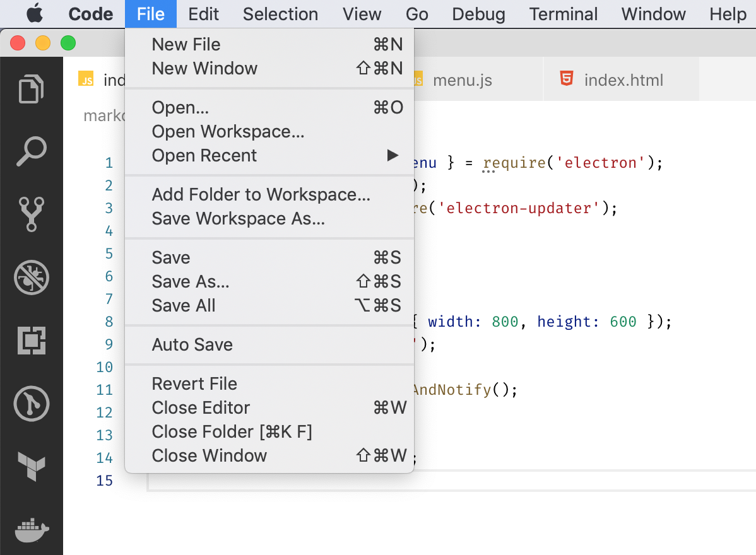
Task: Click the width: 800 value in code
Action: click(x=473, y=322)
